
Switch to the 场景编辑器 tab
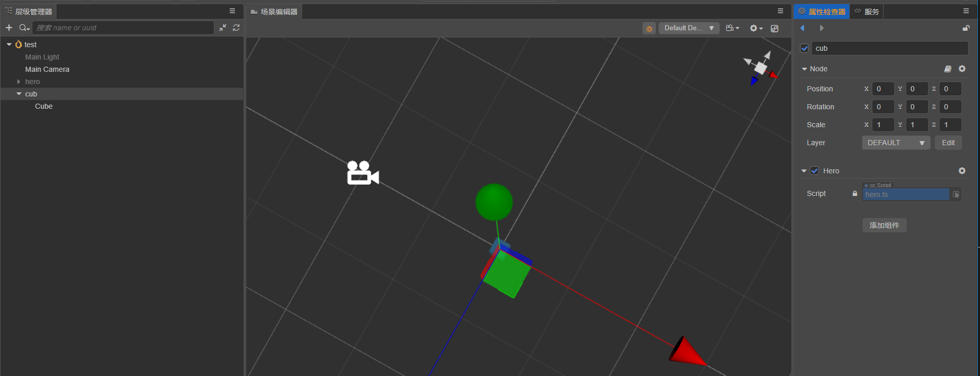click(274, 11)
